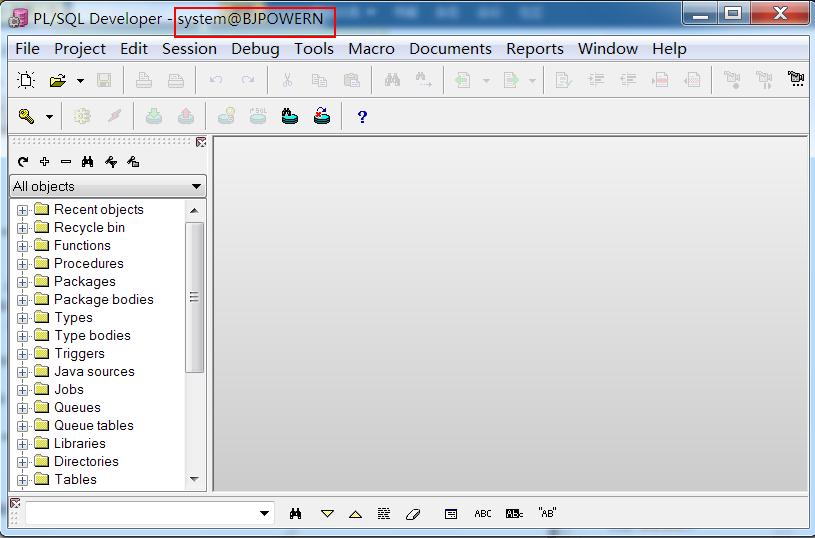Click the eraser clear highlight icon
The width and height of the screenshot is (815, 538).
click(413, 514)
